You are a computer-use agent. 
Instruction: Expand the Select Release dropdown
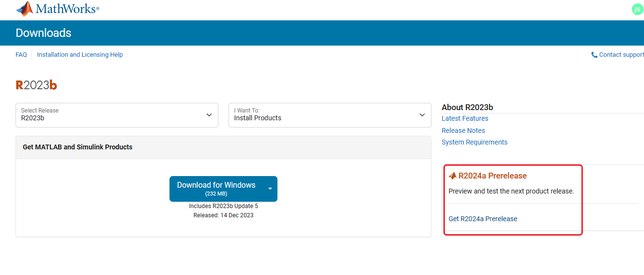[117, 115]
